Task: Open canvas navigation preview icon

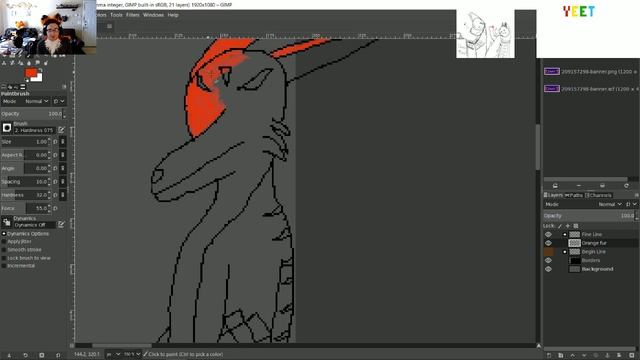Action: click(x=539, y=346)
